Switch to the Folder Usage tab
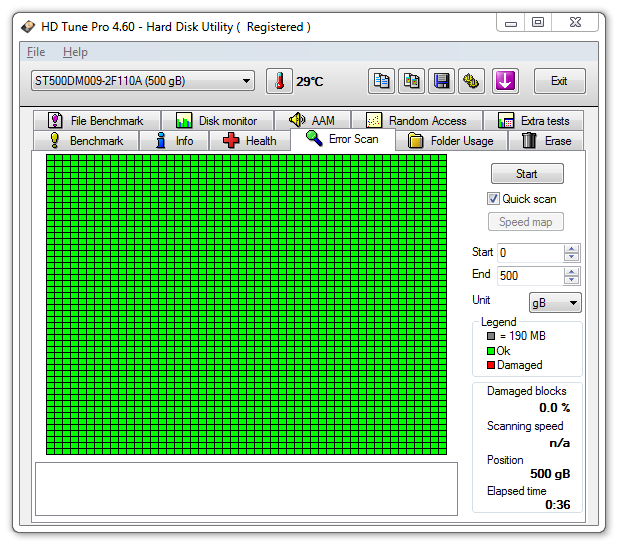This screenshot has height=543, width=617. (451, 141)
